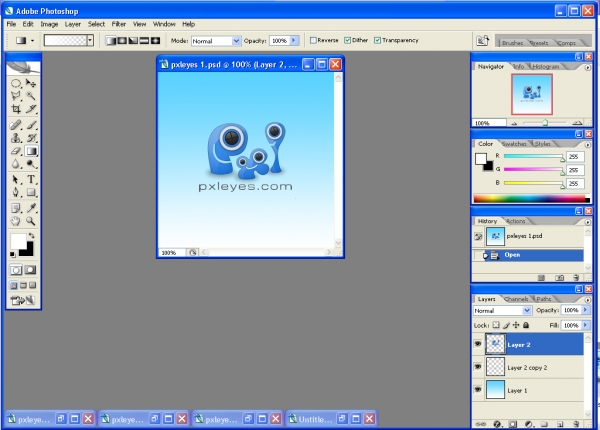Open the Layers panel flyout menu
This screenshot has width=600, height=430.
point(588,300)
